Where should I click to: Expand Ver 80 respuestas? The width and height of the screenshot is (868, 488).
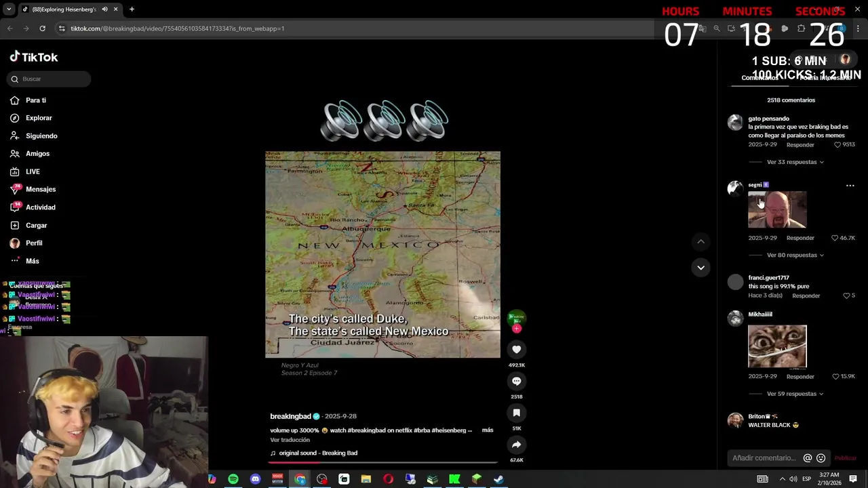tap(795, 255)
